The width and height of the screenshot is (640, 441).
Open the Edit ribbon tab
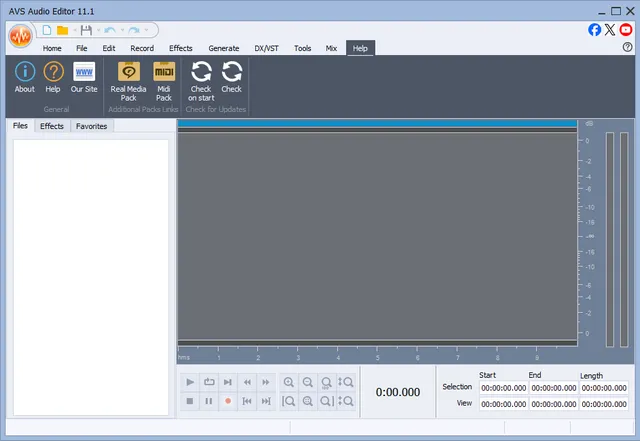pos(109,48)
